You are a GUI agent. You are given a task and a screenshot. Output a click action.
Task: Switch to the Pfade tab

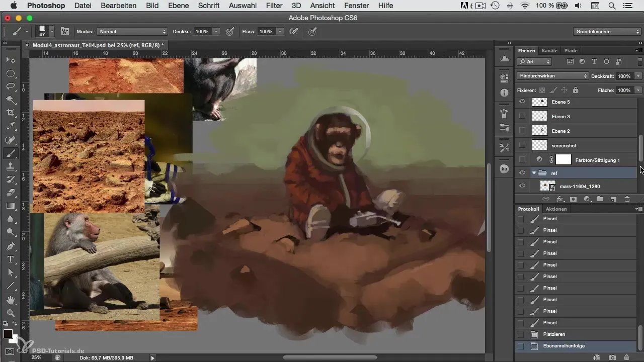(x=571, y=51)
